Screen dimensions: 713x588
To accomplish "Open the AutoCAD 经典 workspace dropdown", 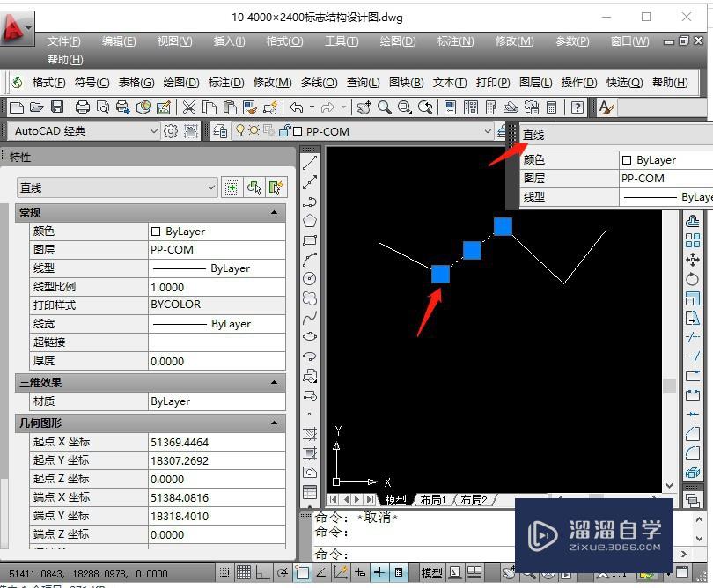I will pyautogui.click(x=154, y=131).
